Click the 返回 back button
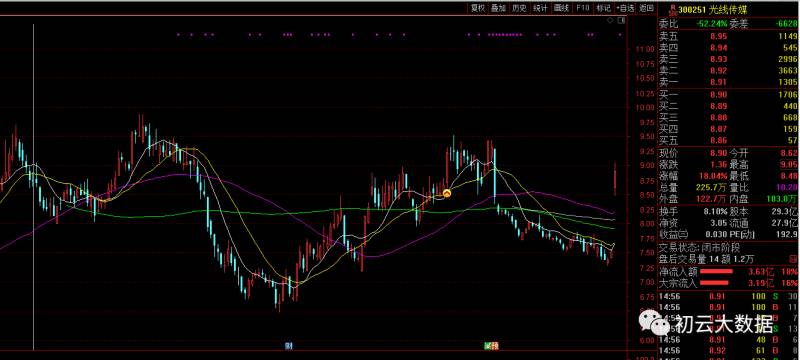The width and height of the screenshot is (800, 360). pos(646,8)
